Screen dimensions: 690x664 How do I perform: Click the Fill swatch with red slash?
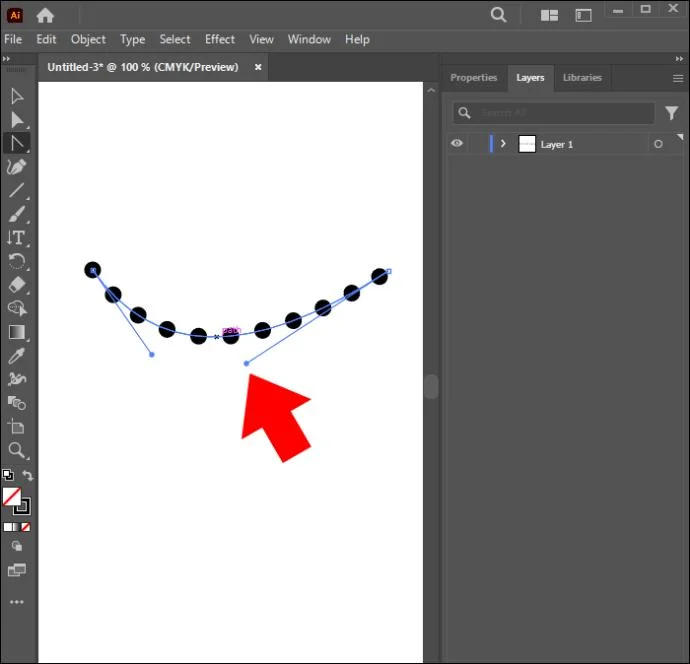11,497
